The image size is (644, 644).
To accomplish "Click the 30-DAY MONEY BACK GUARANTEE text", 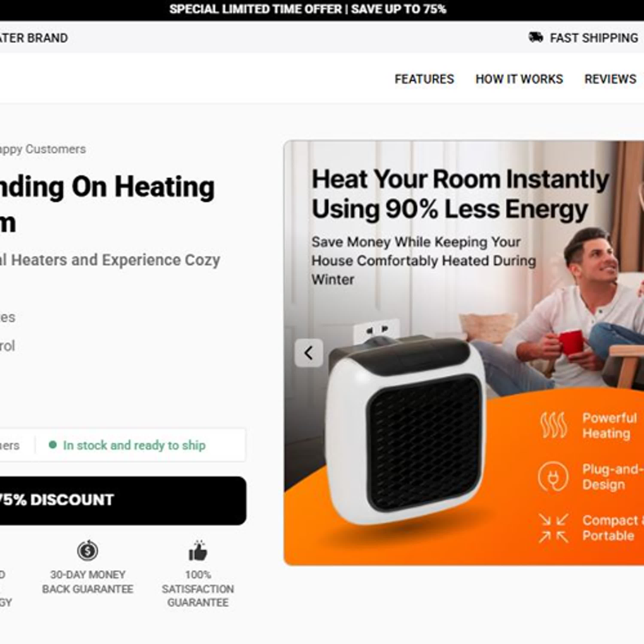I will 88,582.
